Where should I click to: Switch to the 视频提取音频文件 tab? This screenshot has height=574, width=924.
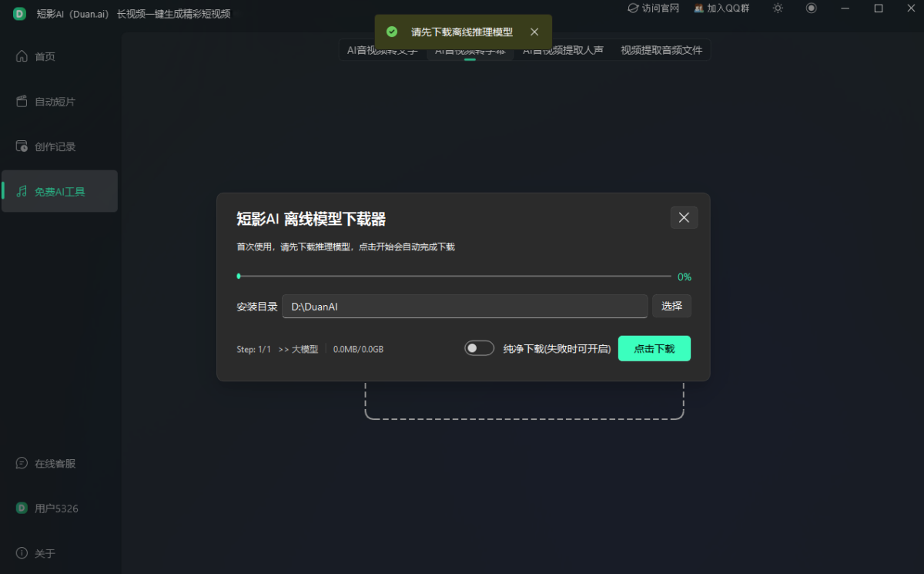[661, 51]
